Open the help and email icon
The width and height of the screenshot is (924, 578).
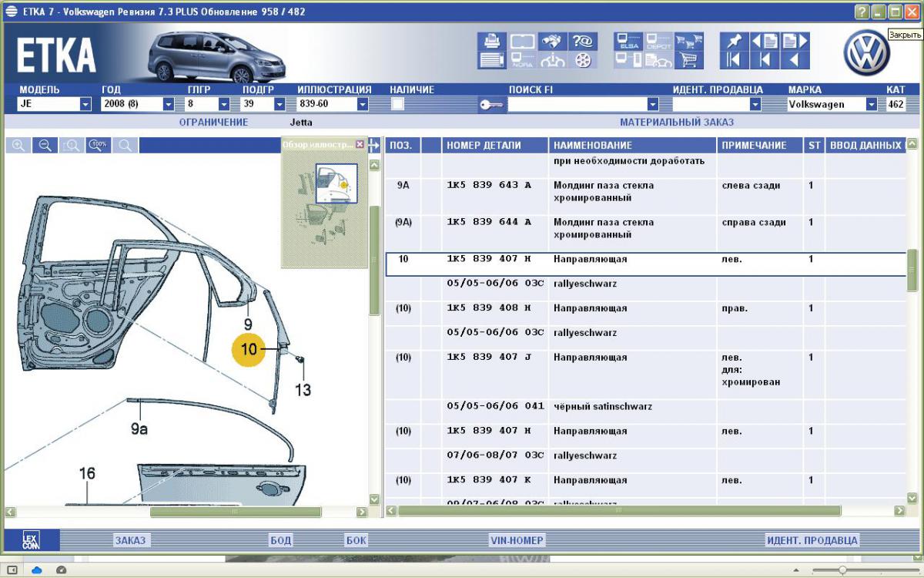point(583,42)
